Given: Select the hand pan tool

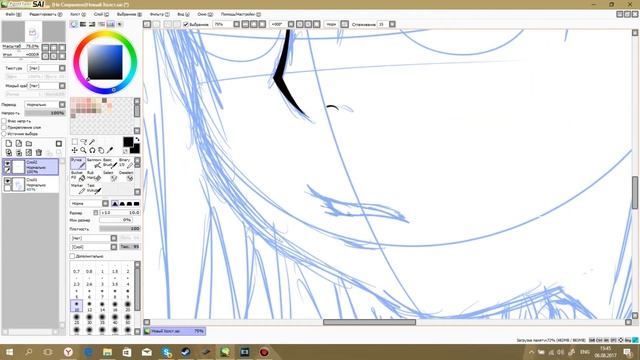Looking at the screenshot, I should coord(101,150).
